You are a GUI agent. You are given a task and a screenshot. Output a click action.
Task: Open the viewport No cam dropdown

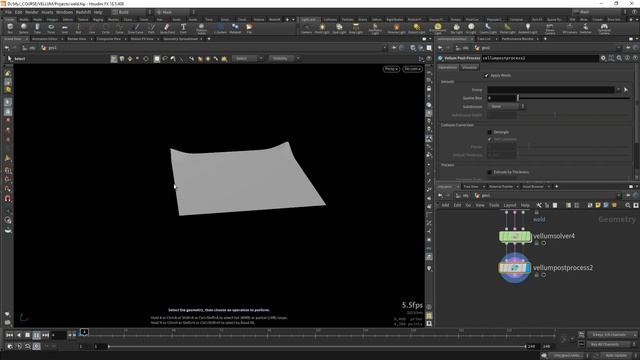[412, 69]
